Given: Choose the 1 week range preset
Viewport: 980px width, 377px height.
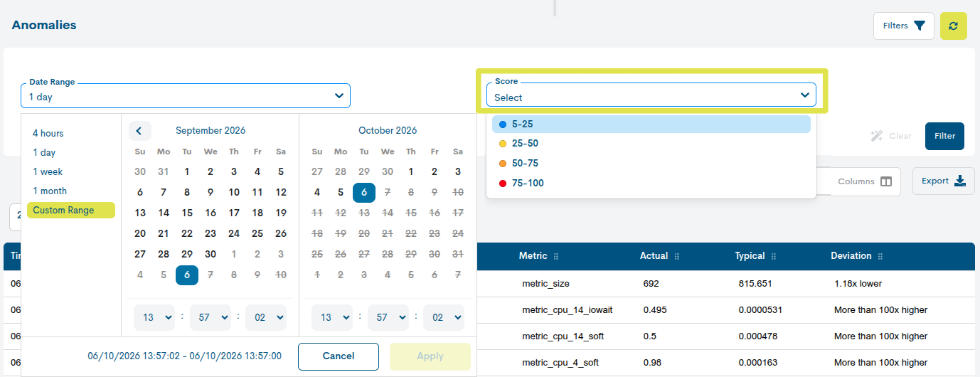Looking at the screenshot, I should coord(48,171).
